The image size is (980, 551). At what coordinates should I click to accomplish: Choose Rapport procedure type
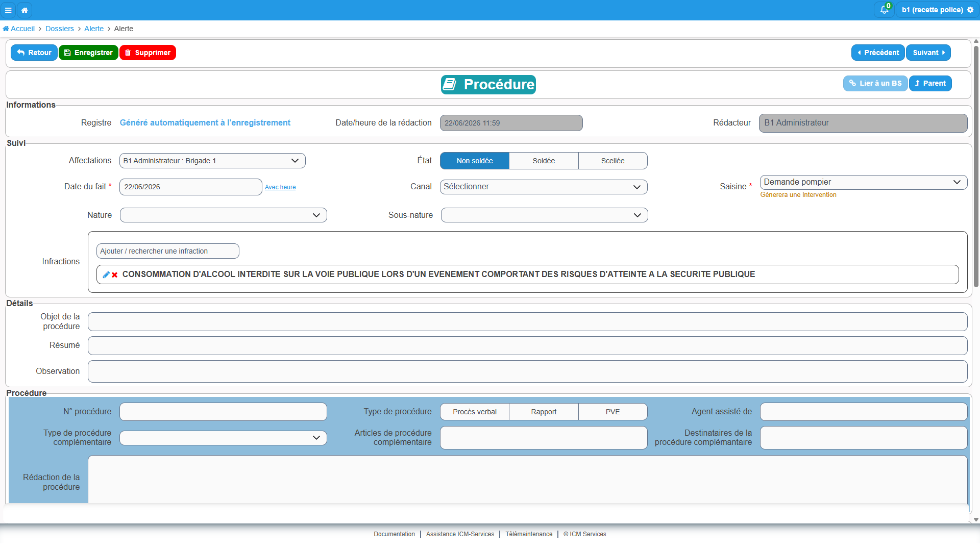pos(544,412)
